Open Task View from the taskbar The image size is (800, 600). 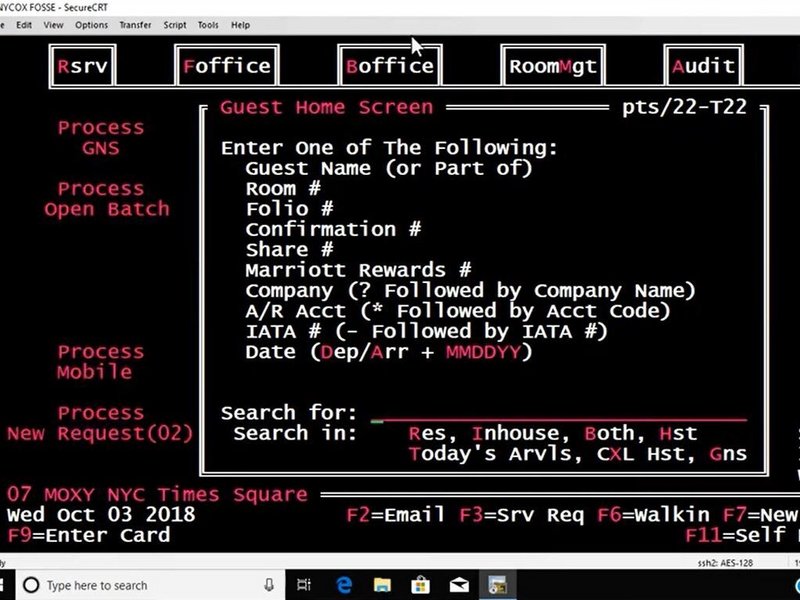click(304, 585)
